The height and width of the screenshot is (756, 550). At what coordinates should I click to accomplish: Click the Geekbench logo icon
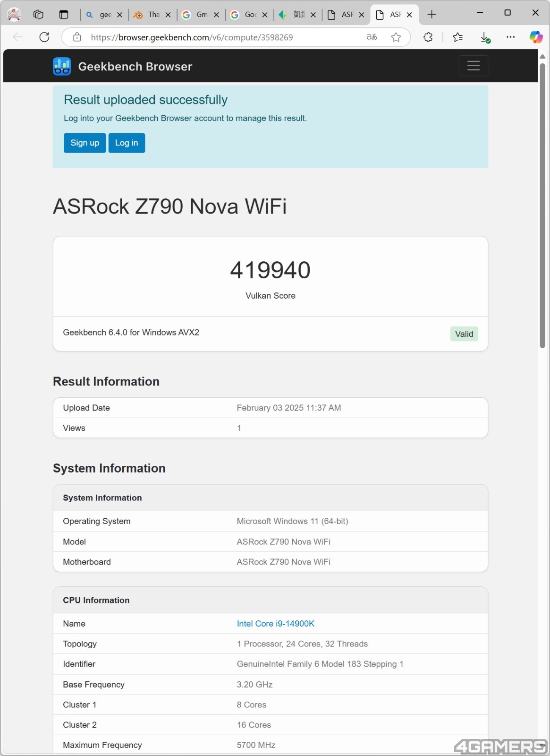[x=62, y=66]
